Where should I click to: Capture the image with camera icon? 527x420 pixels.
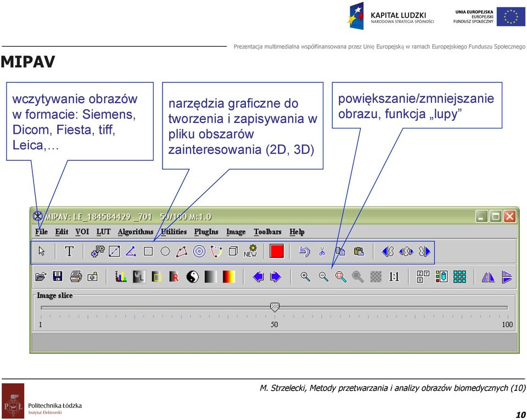(92, 277)
